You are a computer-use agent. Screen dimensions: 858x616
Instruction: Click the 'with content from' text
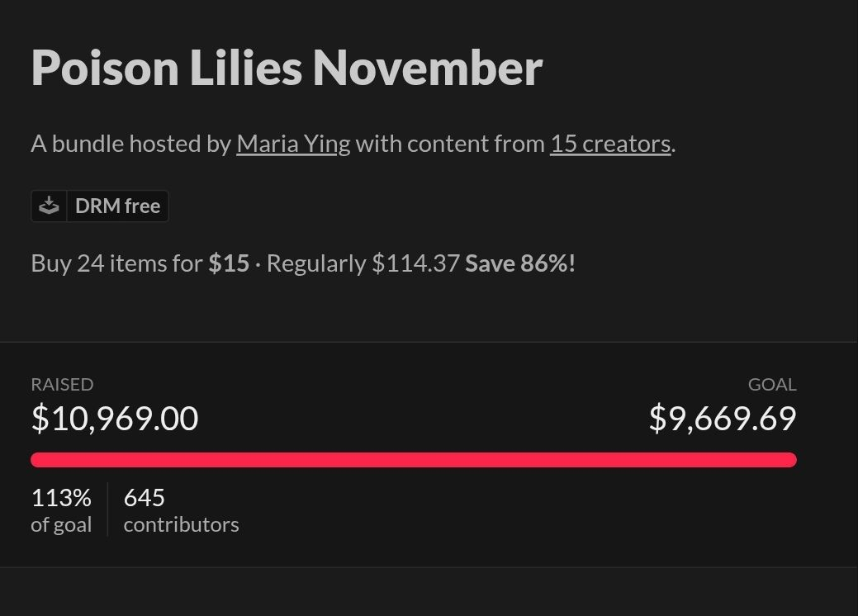450,144
